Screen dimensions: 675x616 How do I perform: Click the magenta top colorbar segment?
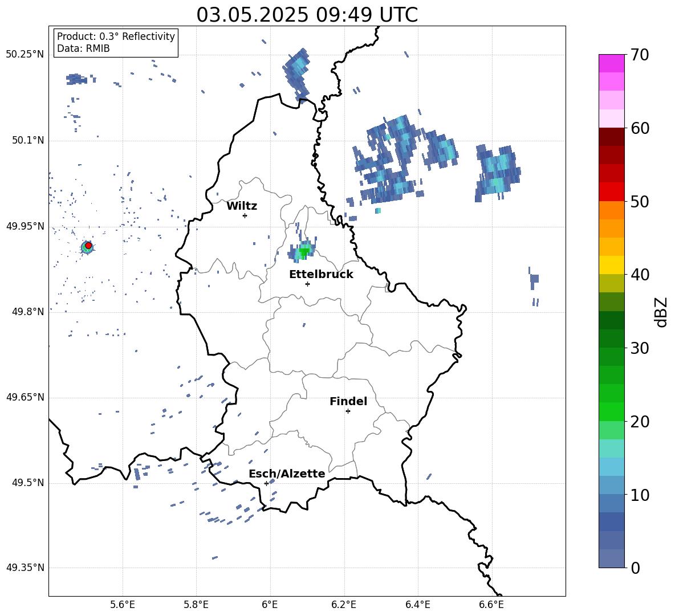(611, 63)
